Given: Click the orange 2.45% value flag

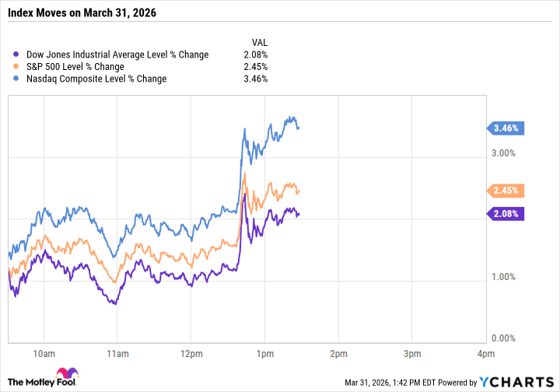Looking at the screenshot, I should [x=504, y=191].
